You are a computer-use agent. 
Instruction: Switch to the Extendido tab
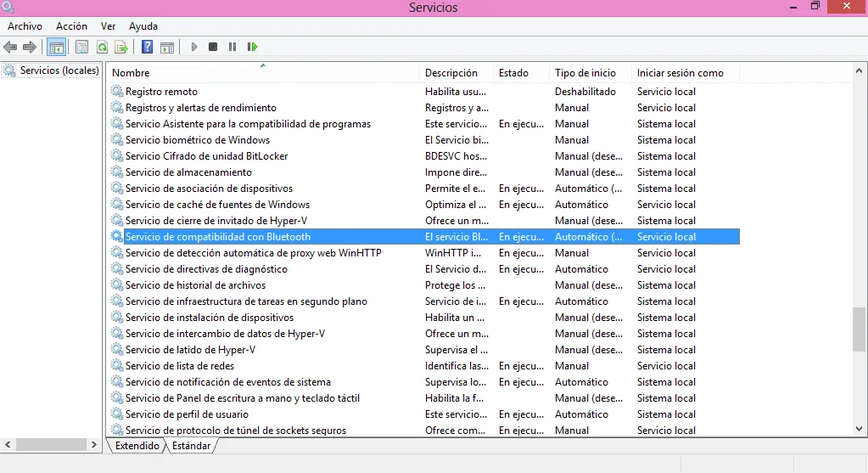[137, 445]
